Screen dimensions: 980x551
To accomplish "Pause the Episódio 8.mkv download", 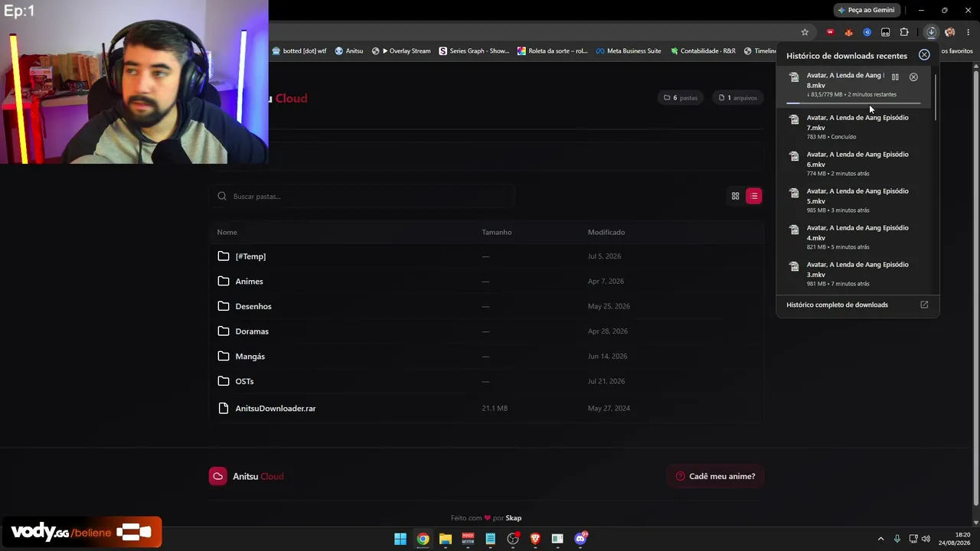I will click(x=895, y=77).
